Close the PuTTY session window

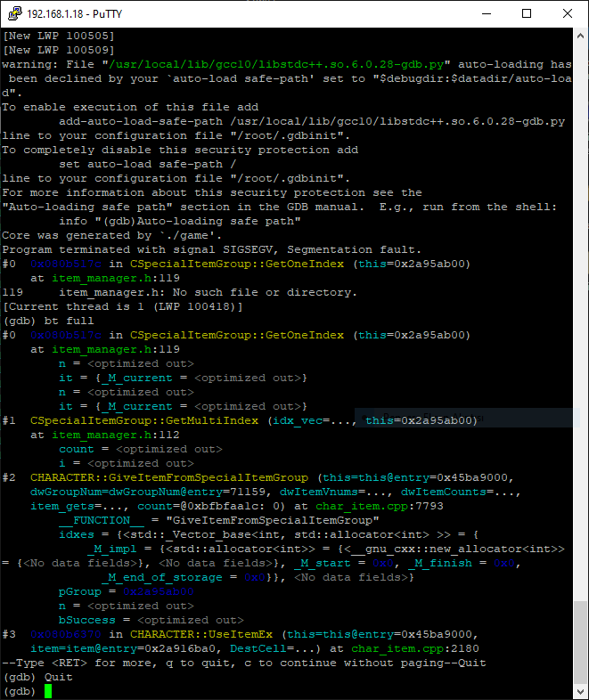coord(568,13)
